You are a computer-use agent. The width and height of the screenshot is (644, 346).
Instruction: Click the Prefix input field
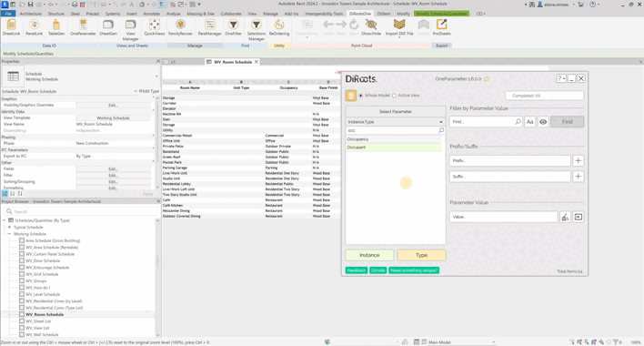(x=509, y=160)
